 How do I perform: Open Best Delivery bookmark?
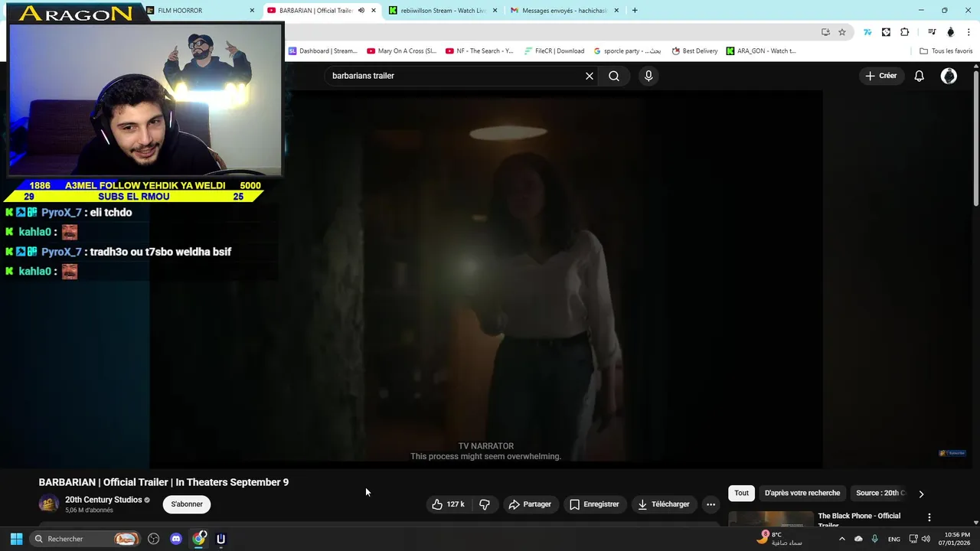pos(695,51)
